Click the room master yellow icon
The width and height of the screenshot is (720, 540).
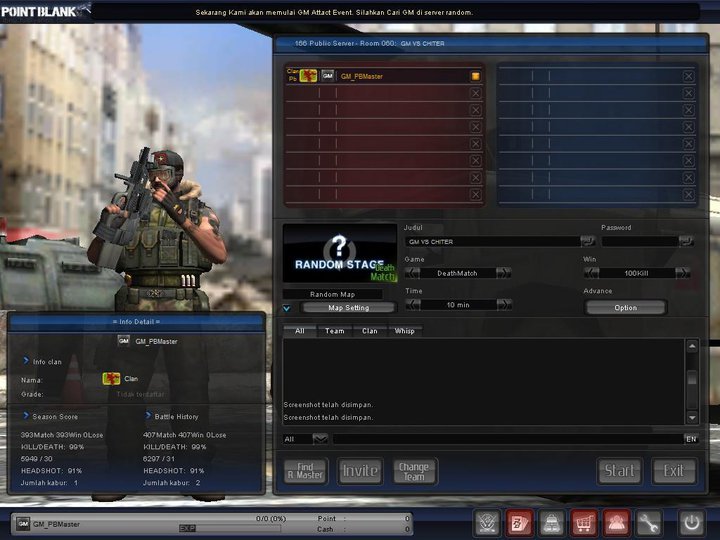click(476, 76)
